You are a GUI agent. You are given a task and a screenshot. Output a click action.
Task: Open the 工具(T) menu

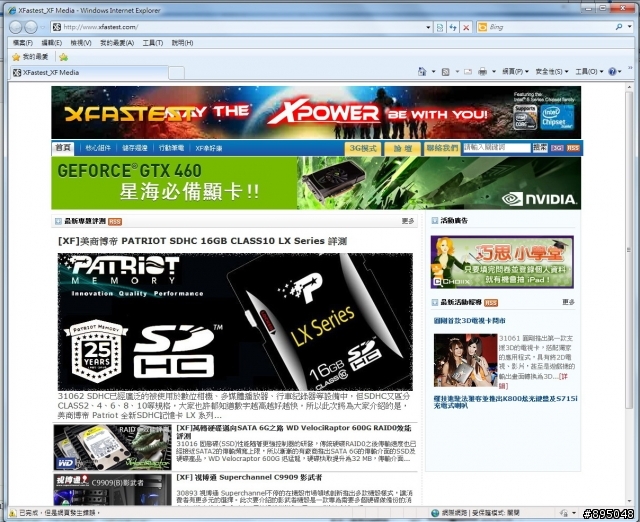click(x=153, y=43)
